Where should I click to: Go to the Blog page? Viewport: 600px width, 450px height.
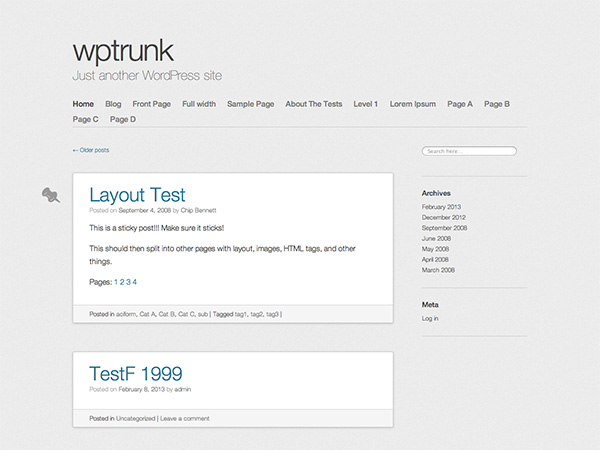[x=113, y=104]
